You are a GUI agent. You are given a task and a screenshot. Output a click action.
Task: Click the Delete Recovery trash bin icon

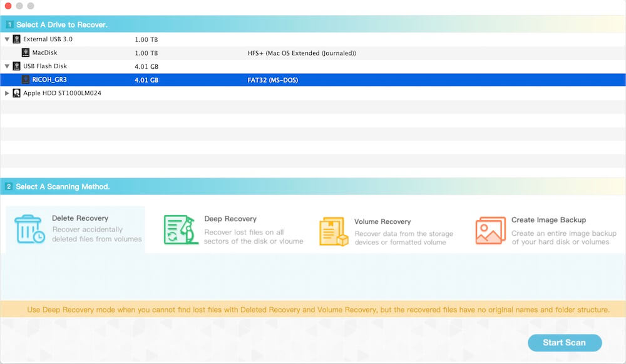click(x=29, y=230)
